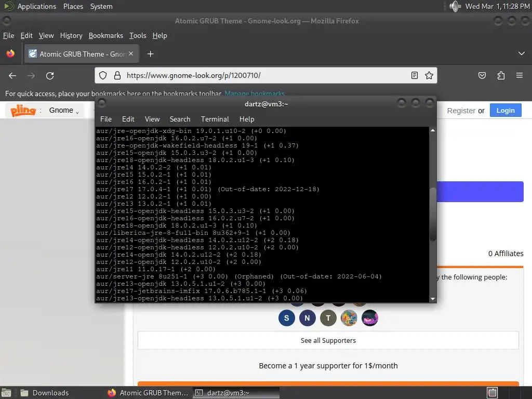Click terminal window menu button at title left
Viewport: 532px width, 399px height.
pyautogui.click(x=102, y=103)
